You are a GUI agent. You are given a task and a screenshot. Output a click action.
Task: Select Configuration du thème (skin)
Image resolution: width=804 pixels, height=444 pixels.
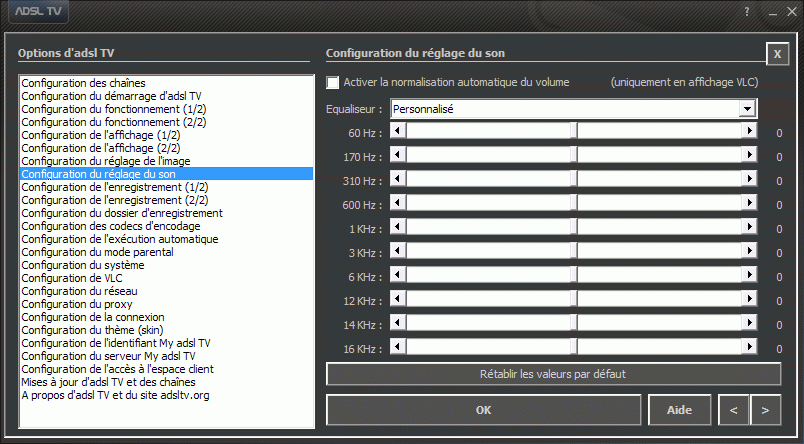click(166, 330)
